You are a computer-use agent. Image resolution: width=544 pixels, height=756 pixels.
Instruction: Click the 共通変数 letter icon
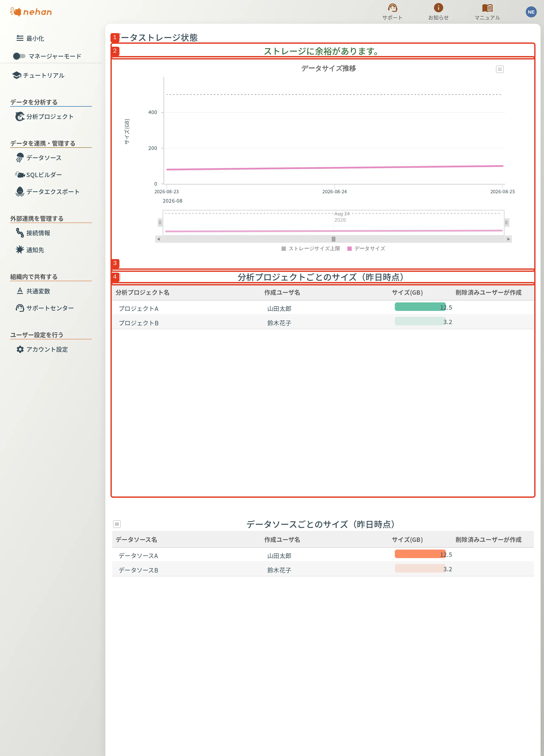(20, 291)
